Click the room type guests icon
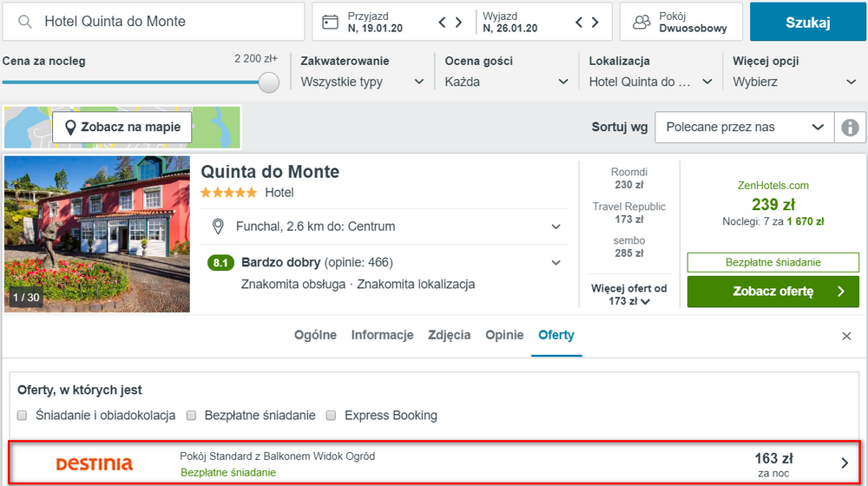868x486 pixels. pos(641,22)
